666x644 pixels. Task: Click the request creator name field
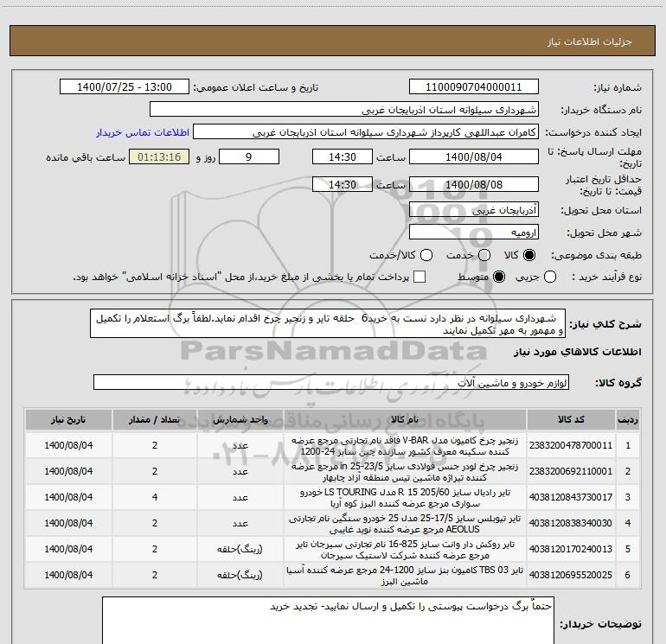(x=366, y=132)
